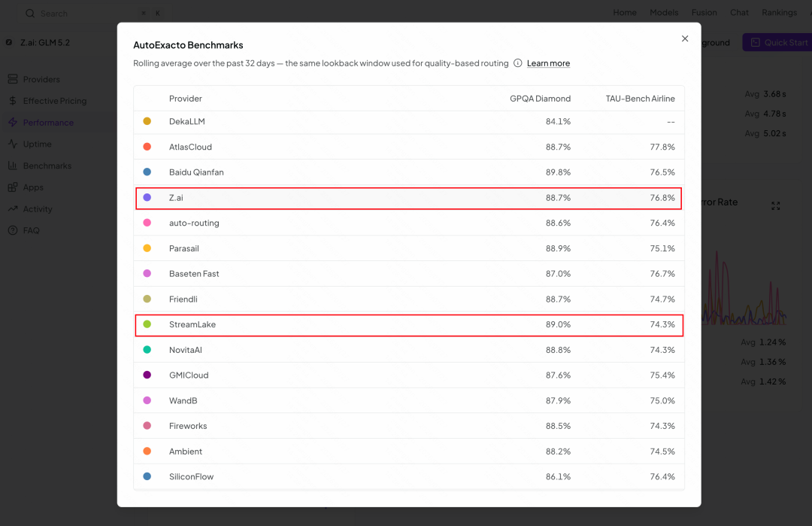Click the FAQ question-mark icon
Viewport: 812px width, 526px height.
coord(13,230)
